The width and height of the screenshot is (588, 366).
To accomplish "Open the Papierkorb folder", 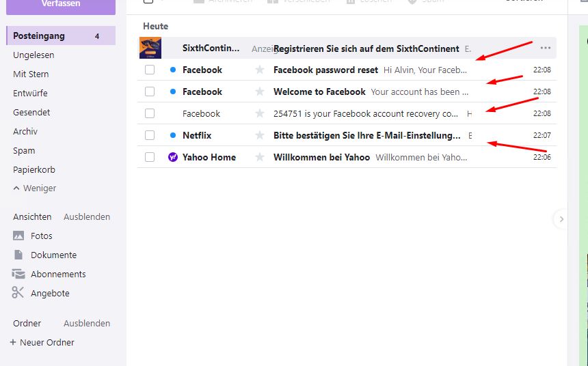I will point(34,170).
